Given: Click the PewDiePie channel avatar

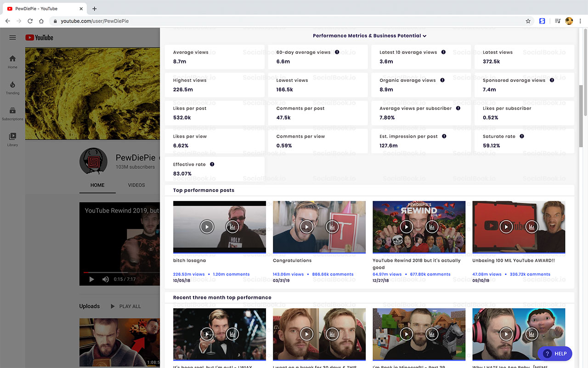Looking at the screenshot, I should point(93,161).
